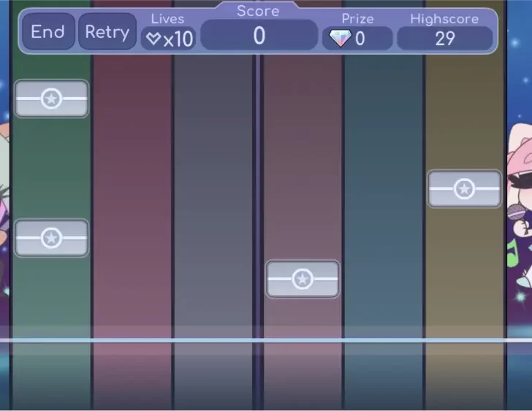This screenshot has width=532, height=411.
Task: Tap the empty gray third lane
Action: pyautogui.click(x=214, y=219)
